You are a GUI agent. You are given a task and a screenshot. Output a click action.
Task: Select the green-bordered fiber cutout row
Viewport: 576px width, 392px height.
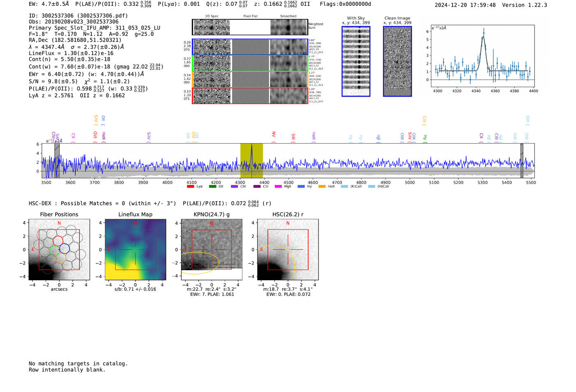coord(250,63)
